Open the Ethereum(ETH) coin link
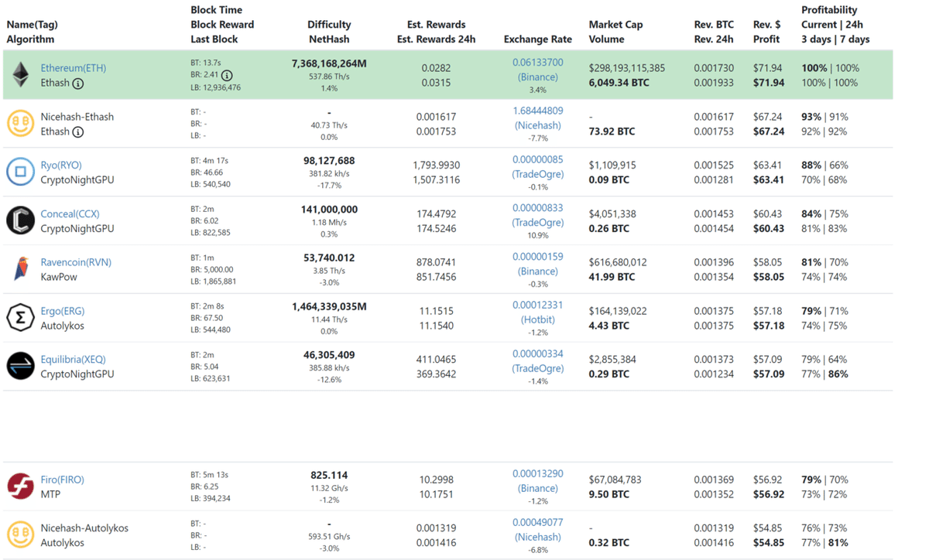This screenshot has width=929, height=560. pos(74,68)
